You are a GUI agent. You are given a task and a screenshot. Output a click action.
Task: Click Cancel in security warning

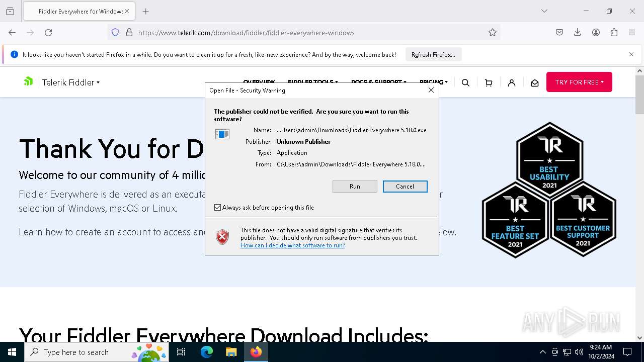[405, 187]
